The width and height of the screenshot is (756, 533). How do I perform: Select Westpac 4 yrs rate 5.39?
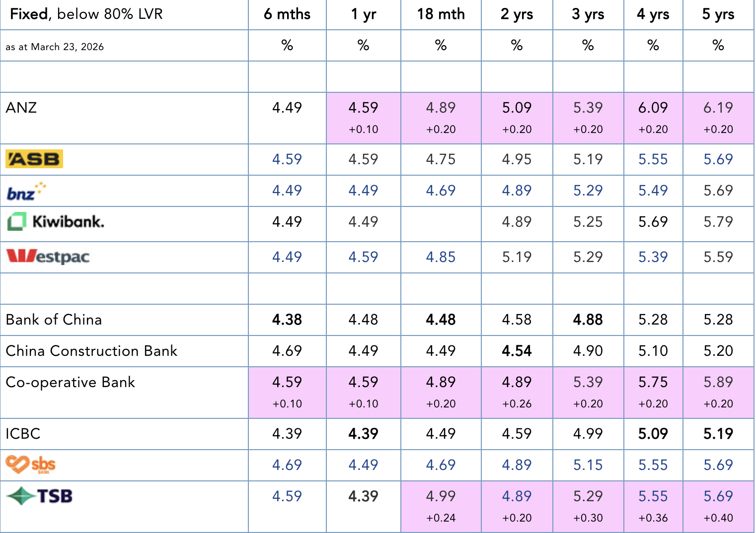653,257
